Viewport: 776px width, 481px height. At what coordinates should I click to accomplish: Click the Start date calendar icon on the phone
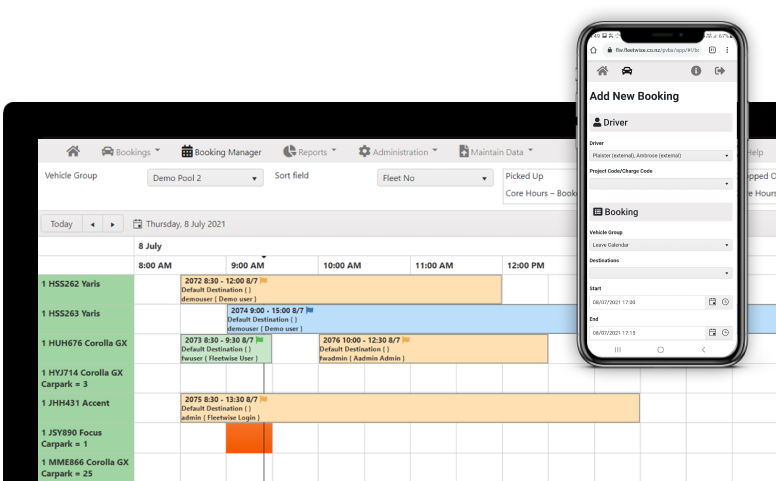(712, 301)
